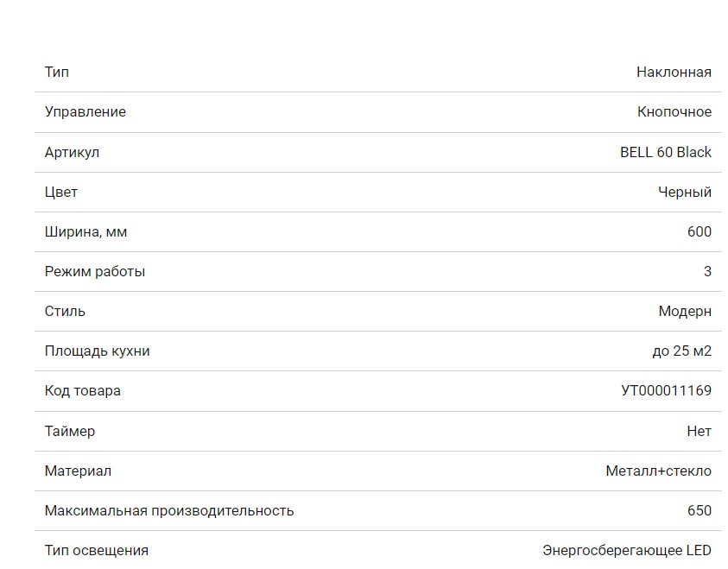The width and height of the screenshot is (728, 569).
Task: Click the "Кнопочное" control value
Action: (x=674, y=111)
